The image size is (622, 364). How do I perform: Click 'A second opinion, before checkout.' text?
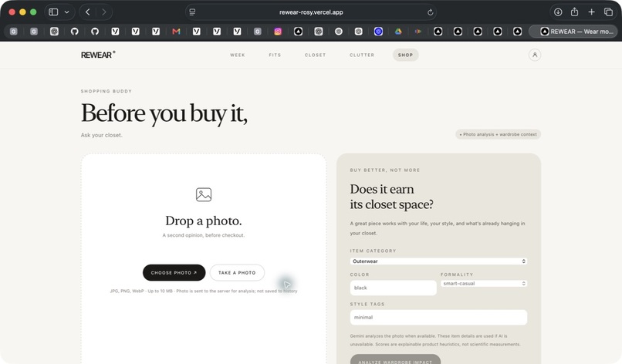coord(204,235)
